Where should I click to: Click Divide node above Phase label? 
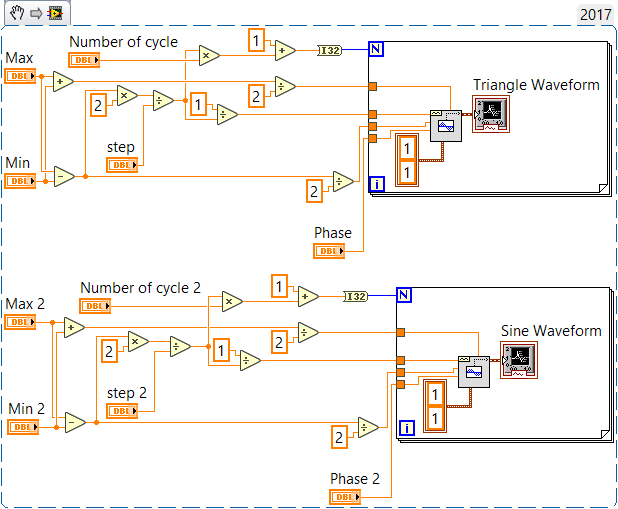343,181
